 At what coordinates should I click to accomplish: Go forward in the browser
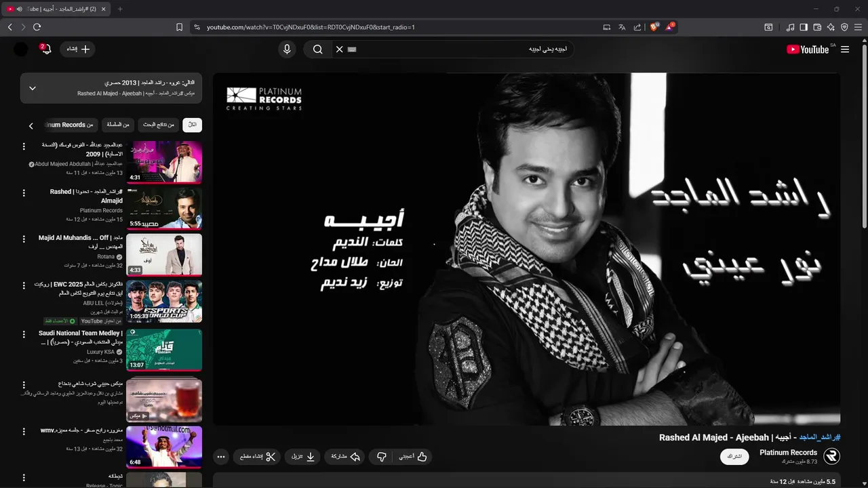[x=23, y=27]
